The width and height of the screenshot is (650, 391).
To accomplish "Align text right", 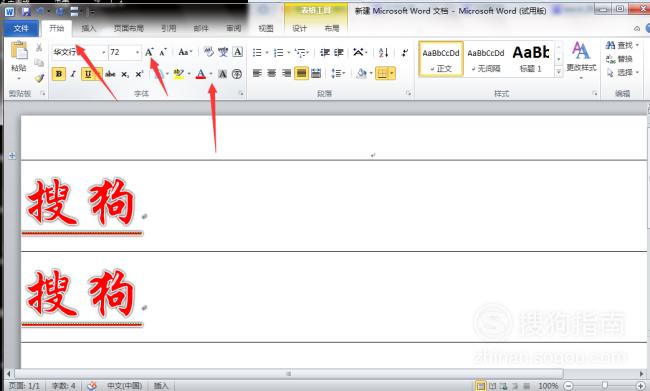I will pyautogui.click(x=286, y=73).
